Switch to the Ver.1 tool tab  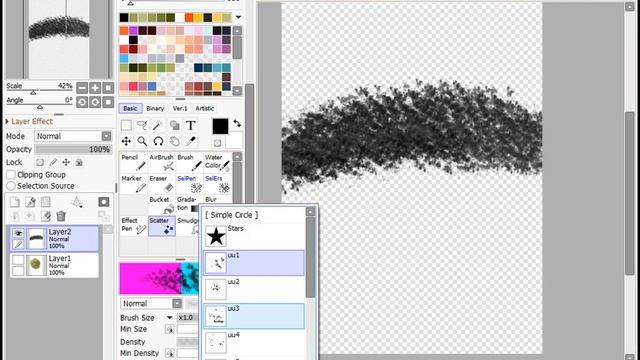pos(180,108)
